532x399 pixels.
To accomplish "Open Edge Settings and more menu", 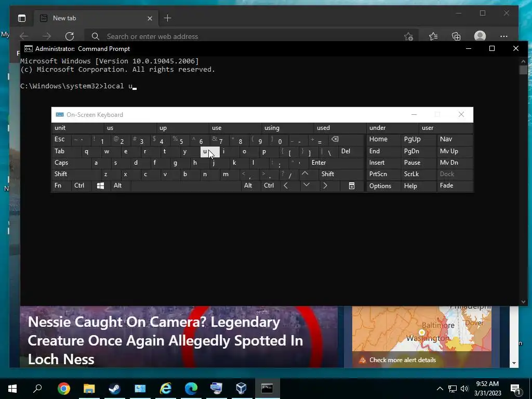I will point(504,36).
